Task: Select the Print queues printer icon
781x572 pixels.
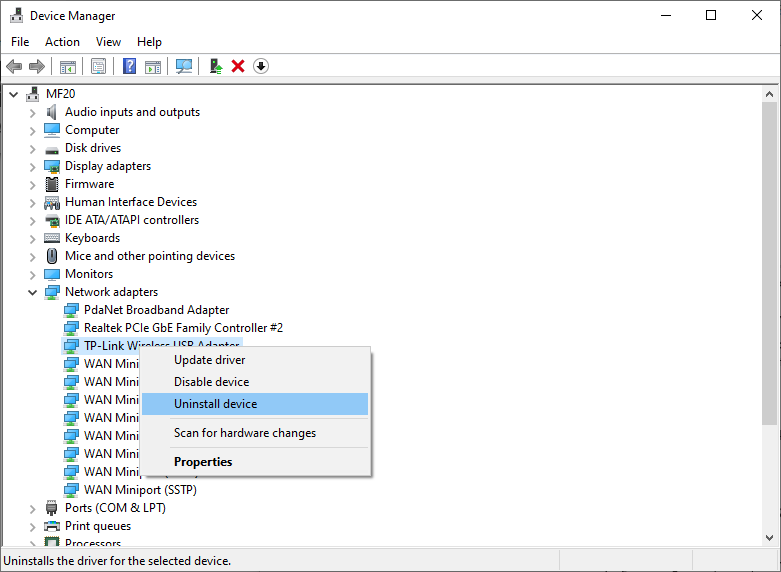Action: 52,526
